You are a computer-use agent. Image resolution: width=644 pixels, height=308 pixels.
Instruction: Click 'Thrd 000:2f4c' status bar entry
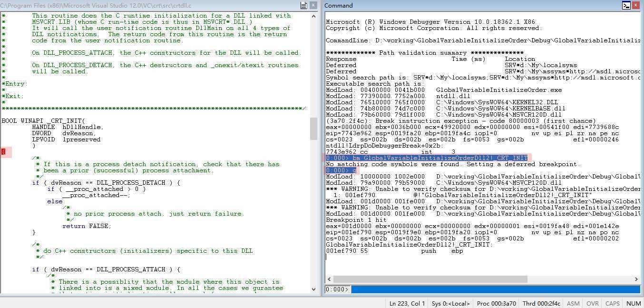(x=541, y=303)
